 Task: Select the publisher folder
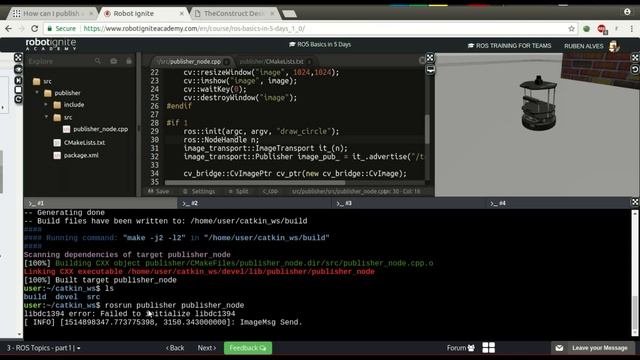click(62, 93)
